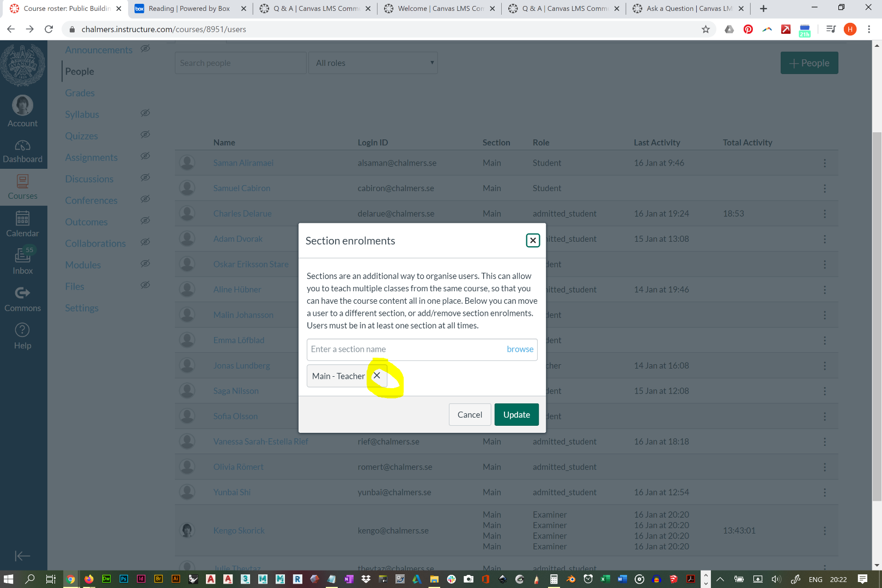Open Settings in the course navigation
The height and width of the screenshot is (588, 882).
[82, 308]
